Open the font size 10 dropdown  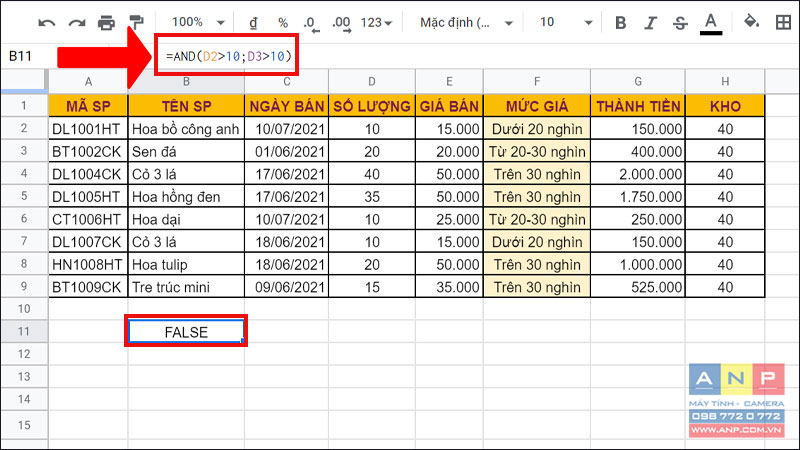(565, 22)
